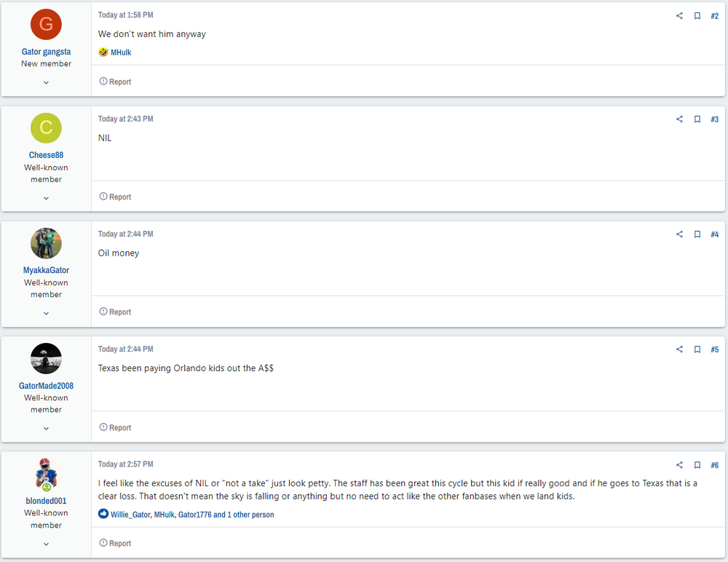Click share icon on post #4
Screen dimensions: 728x562
(679, 234)
